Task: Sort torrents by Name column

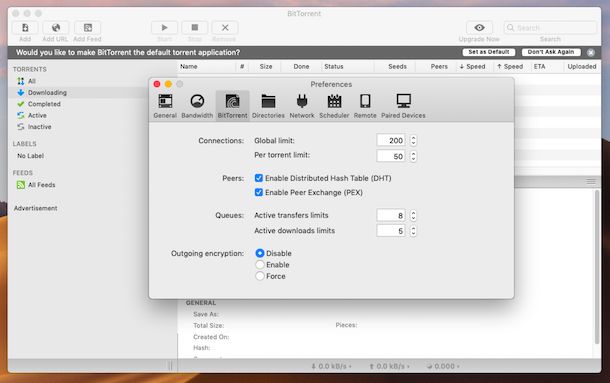Action: 207,67
